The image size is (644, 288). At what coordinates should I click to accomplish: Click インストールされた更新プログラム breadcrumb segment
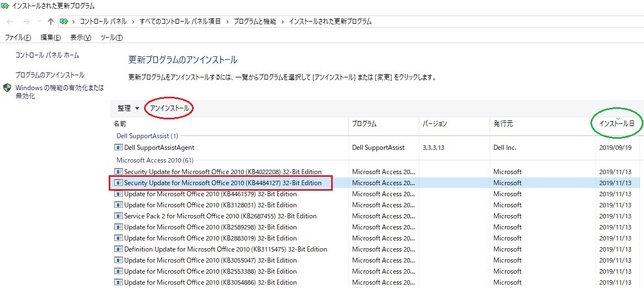click(x=330, y=22)
